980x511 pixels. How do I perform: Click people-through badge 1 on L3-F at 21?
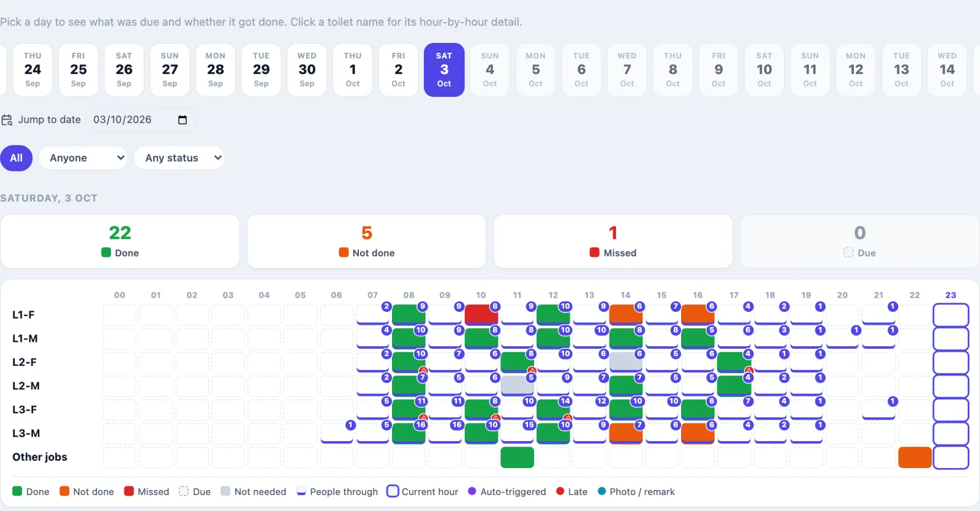tap(893, 401)
